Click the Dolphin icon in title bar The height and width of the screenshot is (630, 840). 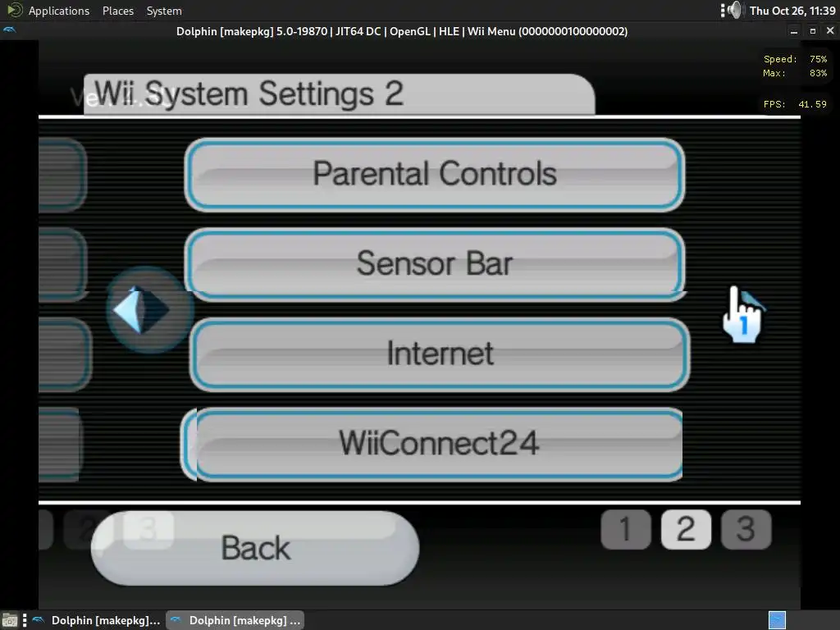point(10,30)
